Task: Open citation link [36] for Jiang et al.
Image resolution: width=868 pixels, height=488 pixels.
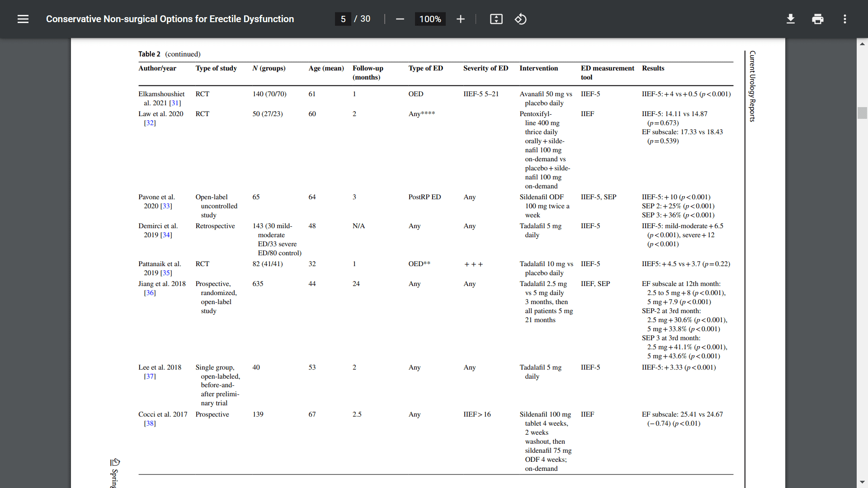Action: (150, 293)
